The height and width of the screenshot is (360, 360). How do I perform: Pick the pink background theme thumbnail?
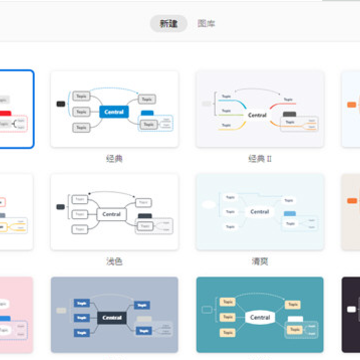tap(16, 315)
